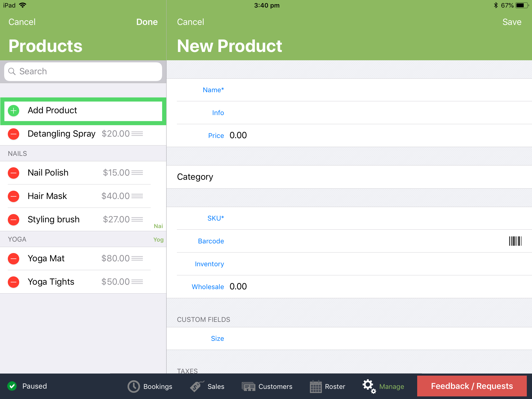The height and width of the screenshot is (399, 532).
Task: Tap the reorder handle for Hair Mask
Action: click(137, 196)
